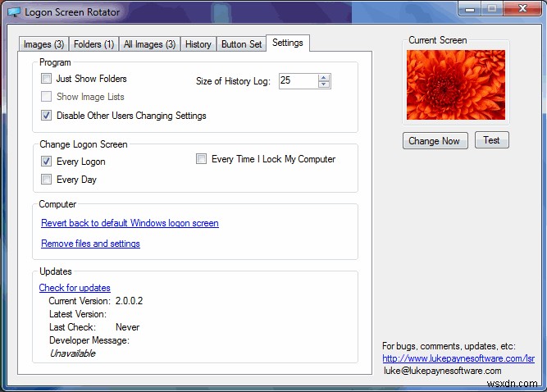Select the Settings tab
The width and height of the screenshot is (547, 392).
[288, 43]
